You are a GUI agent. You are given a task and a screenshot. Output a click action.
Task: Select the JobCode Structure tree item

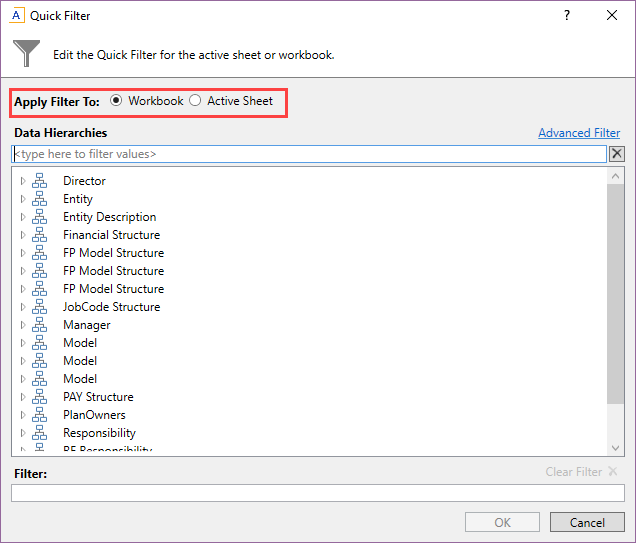(112, 307)
